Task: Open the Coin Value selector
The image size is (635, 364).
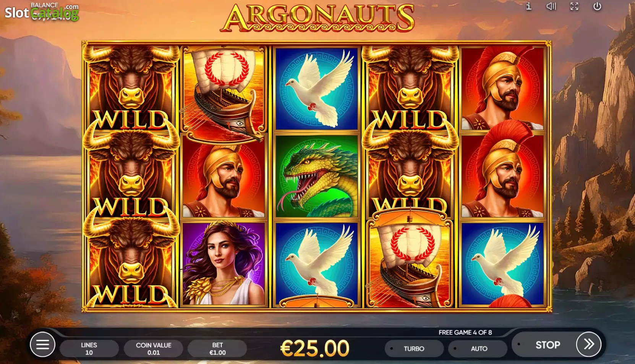Action: pyautogui.click(x=154, y=348)
